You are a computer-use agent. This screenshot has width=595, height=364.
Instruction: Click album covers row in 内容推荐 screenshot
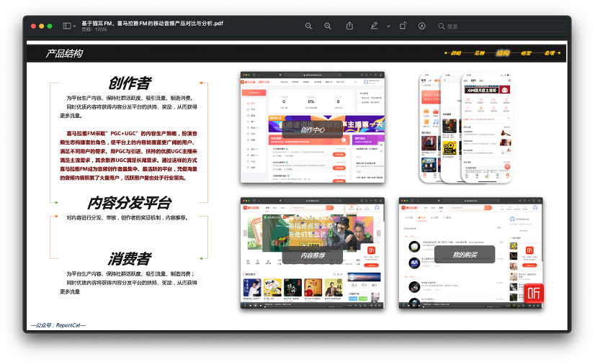coord(292,288)
